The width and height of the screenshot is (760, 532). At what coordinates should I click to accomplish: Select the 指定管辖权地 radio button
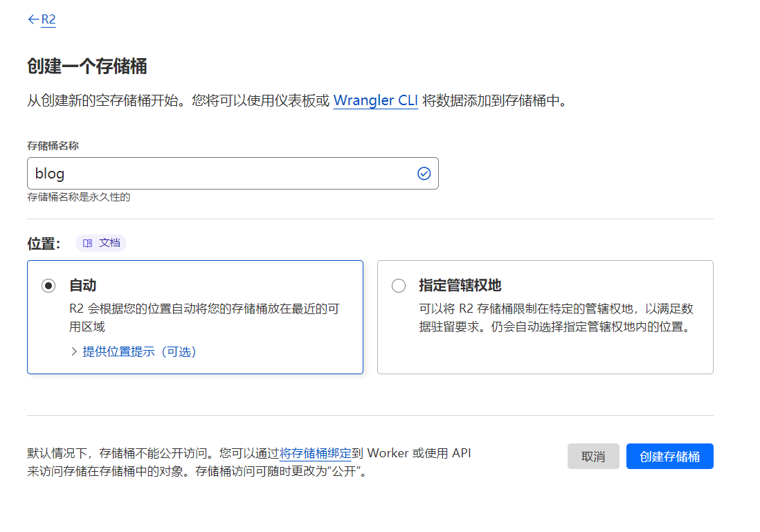(399, 286)
